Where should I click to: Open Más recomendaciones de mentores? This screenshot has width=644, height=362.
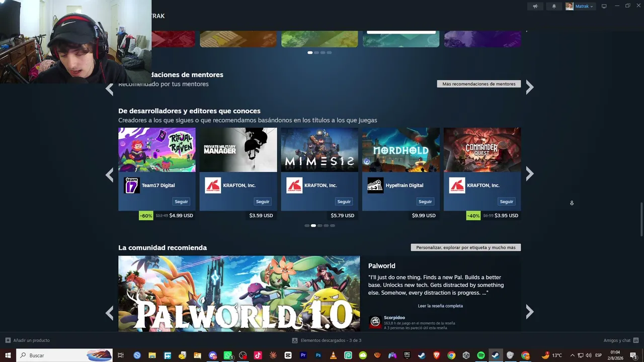click(479, 84)
